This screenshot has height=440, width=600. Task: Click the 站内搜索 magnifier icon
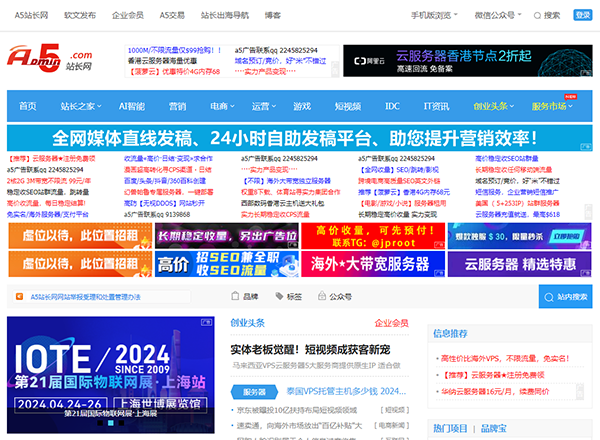pyautogui.click(x=549, y=297)
